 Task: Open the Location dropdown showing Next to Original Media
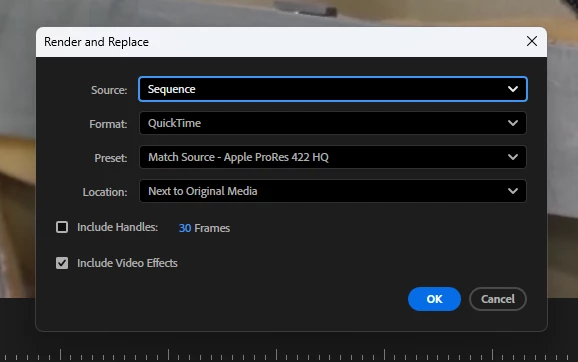pyautogui.click(x=333, y=191)
